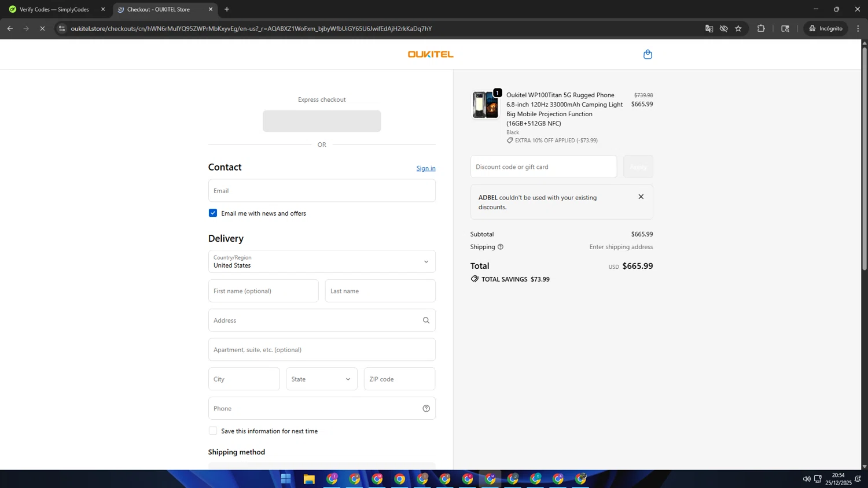Open the tab search icon in toolbar
The image size is (868, 488).
[x=785, y=28]
